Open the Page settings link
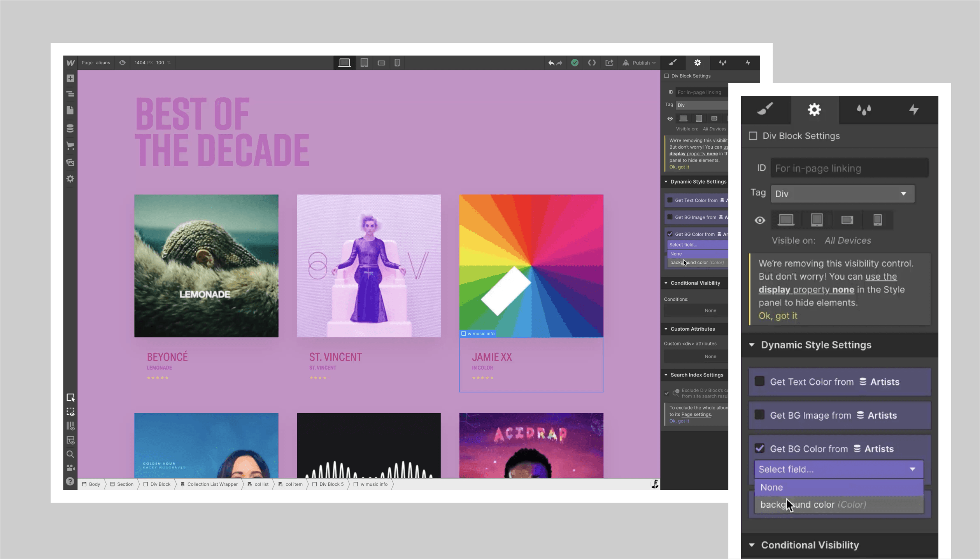Screen dimensions: 980x559 (x=696, y=414)
